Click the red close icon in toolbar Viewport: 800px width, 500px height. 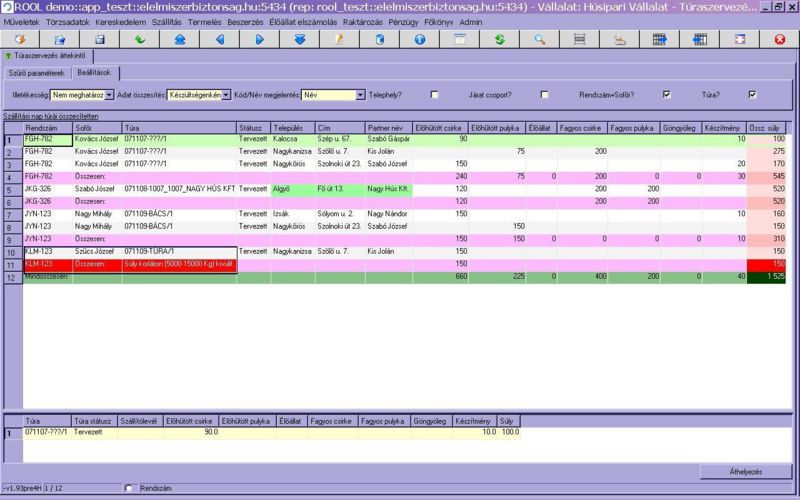click(x=780, y=39)
